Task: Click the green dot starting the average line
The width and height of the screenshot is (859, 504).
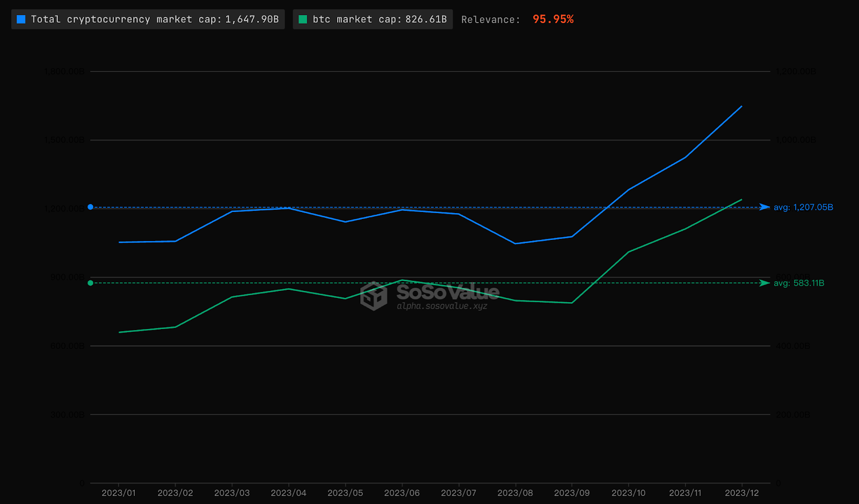Action: pos(90,283)
